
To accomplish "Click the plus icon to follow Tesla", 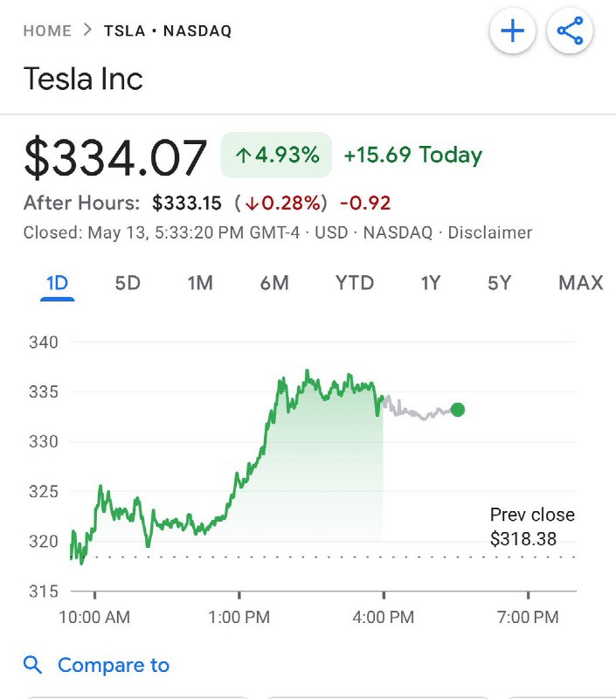I will click(x=513, y=31).
